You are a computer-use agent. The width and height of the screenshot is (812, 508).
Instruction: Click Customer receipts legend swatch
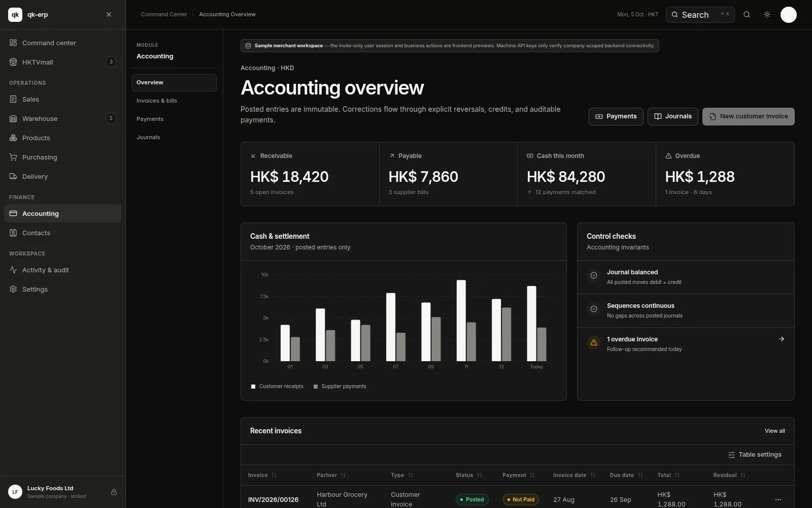coord(253,387)
